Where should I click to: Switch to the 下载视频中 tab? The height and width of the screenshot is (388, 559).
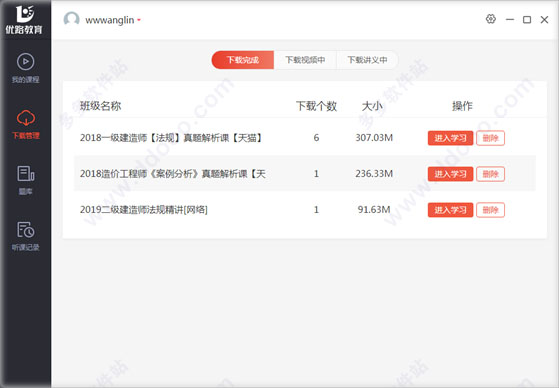(x=305, y=60)
